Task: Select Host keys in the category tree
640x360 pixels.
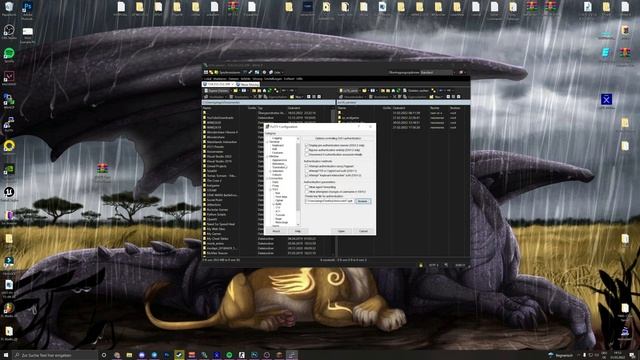Action: 281,197
